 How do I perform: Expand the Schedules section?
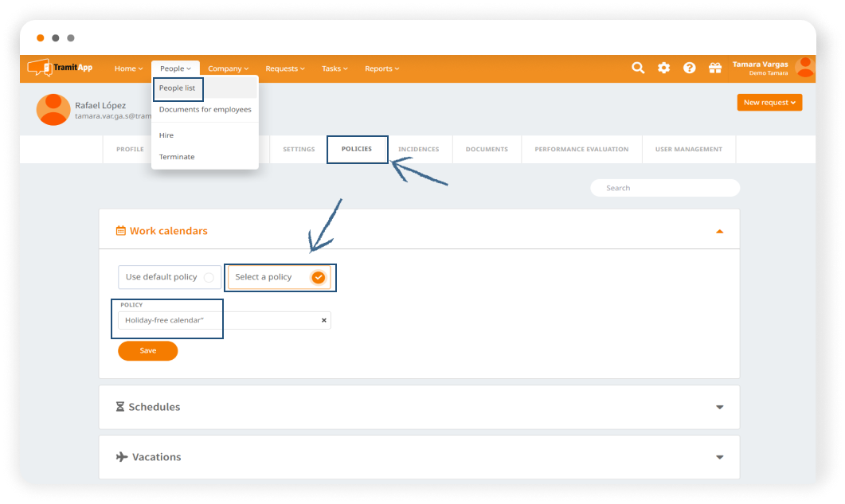click(719, 407)
